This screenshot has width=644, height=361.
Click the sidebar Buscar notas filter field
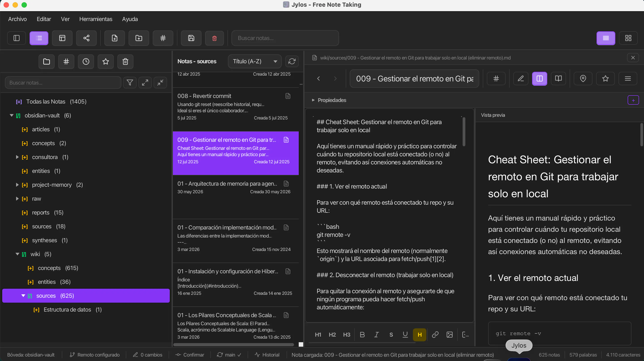63,83
